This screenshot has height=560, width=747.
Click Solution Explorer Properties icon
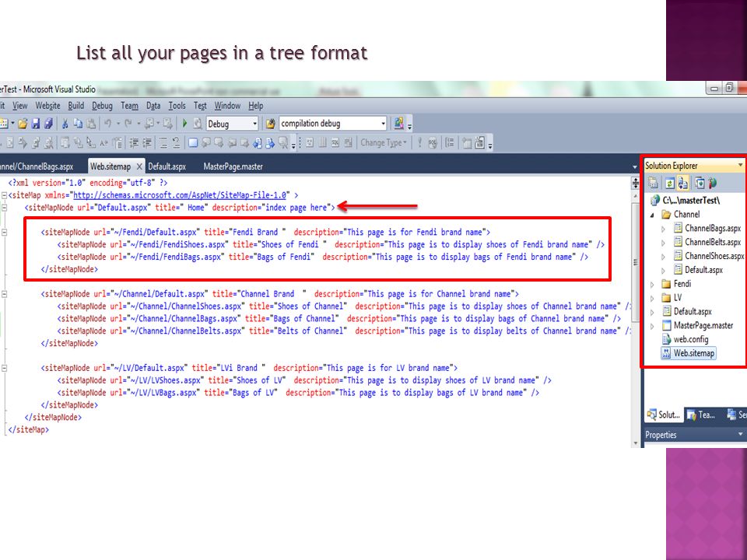[653, 183]
